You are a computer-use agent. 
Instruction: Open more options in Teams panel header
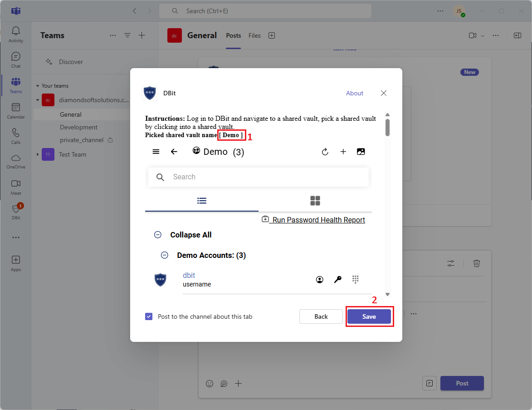click(113, 35)
